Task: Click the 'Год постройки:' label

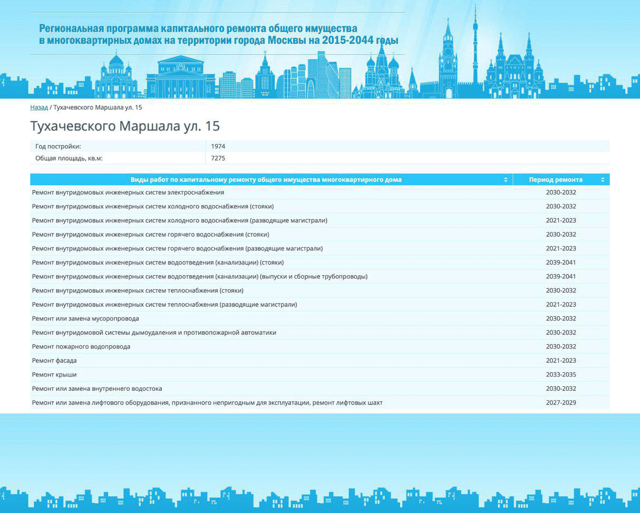Action: [58, 146]
